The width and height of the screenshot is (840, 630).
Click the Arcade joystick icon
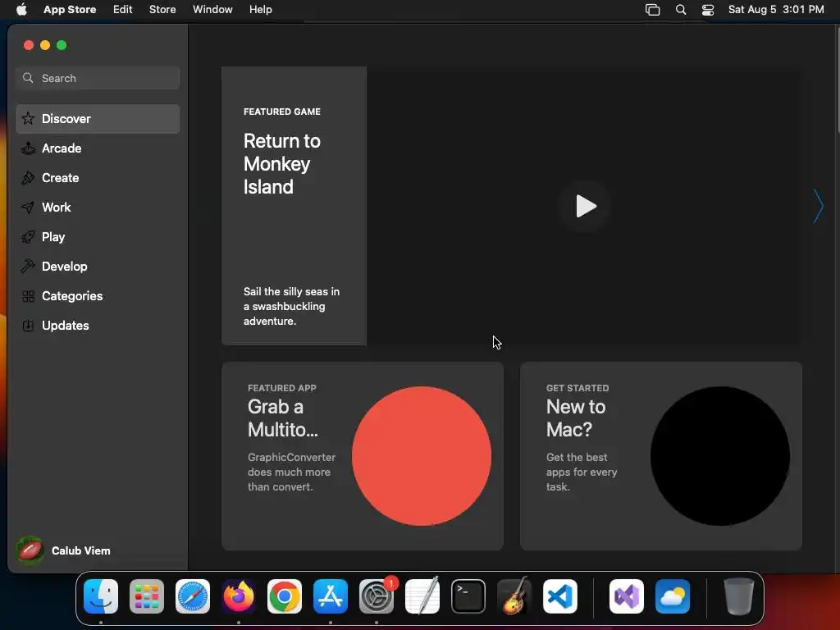point(28,148)
